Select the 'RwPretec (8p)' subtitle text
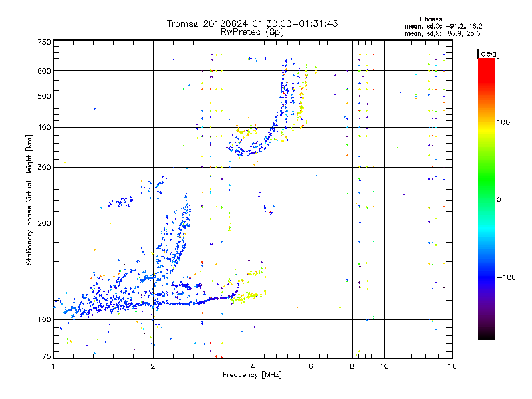 pyautogui.click(x=252, y=32)
